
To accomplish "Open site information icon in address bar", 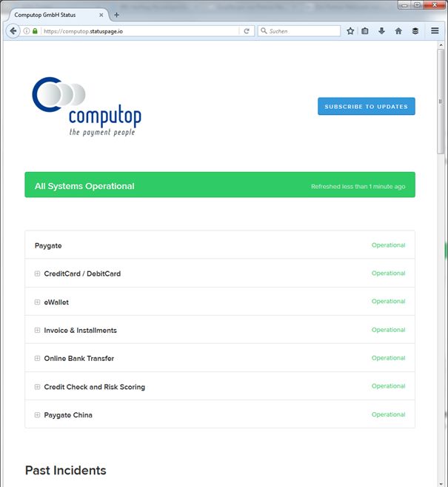I will click(27, 31).
